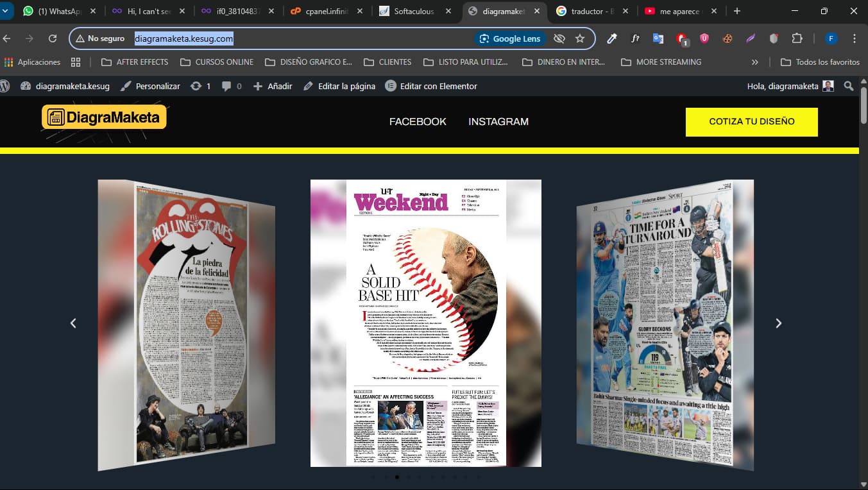Open a new browser tab

pos(736,11)
